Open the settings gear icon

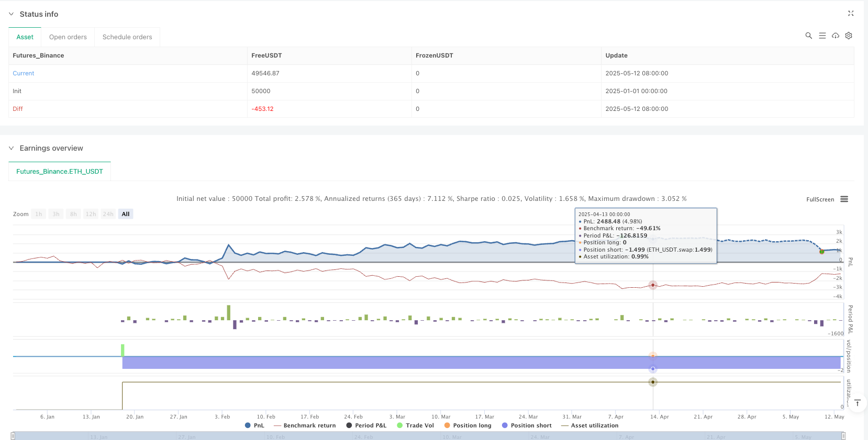pyautogui.click(x=849, y=36)
